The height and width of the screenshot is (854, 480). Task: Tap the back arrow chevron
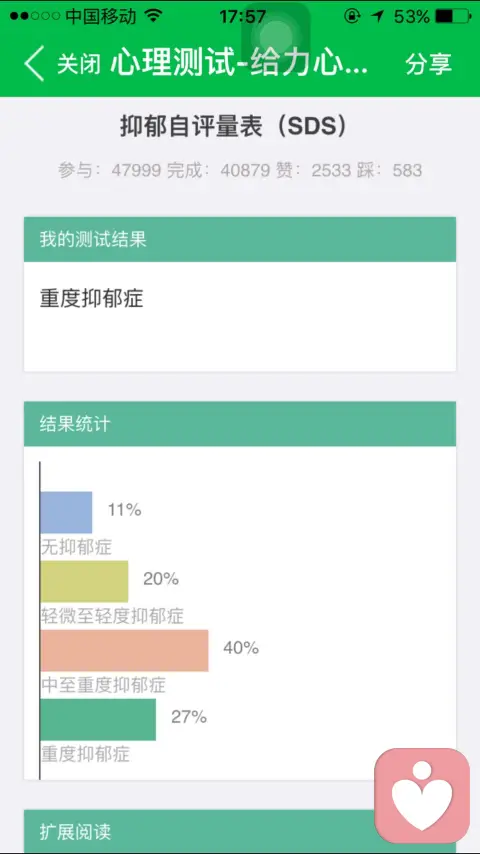point(34,64)
